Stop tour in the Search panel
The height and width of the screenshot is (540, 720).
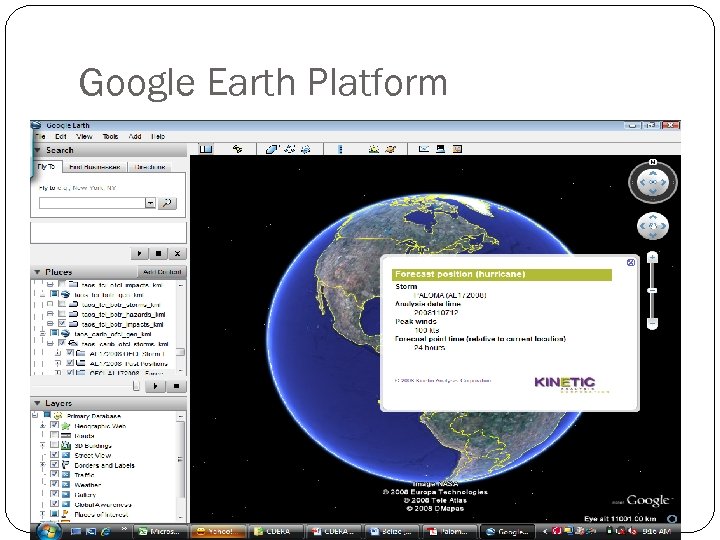158,253
